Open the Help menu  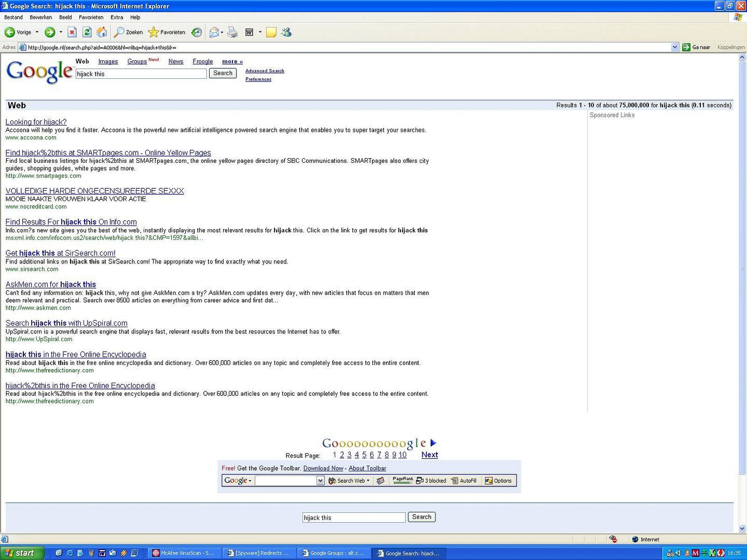pyautogui.click(x=135, y=17)
